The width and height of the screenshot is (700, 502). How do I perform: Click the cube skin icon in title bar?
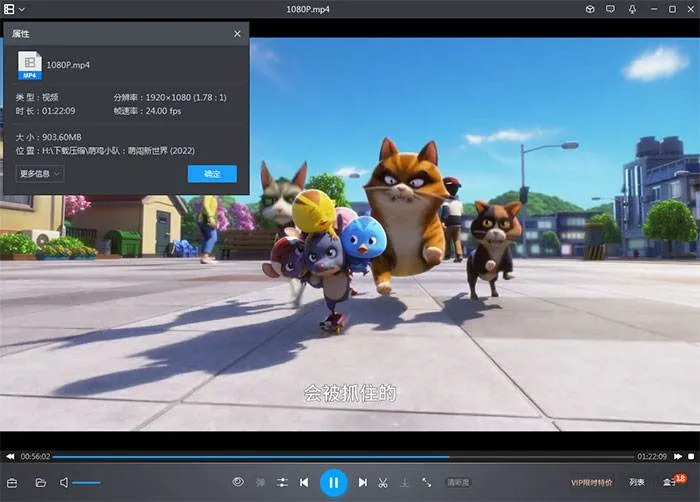pyautogui.click(x=590, y=9)
